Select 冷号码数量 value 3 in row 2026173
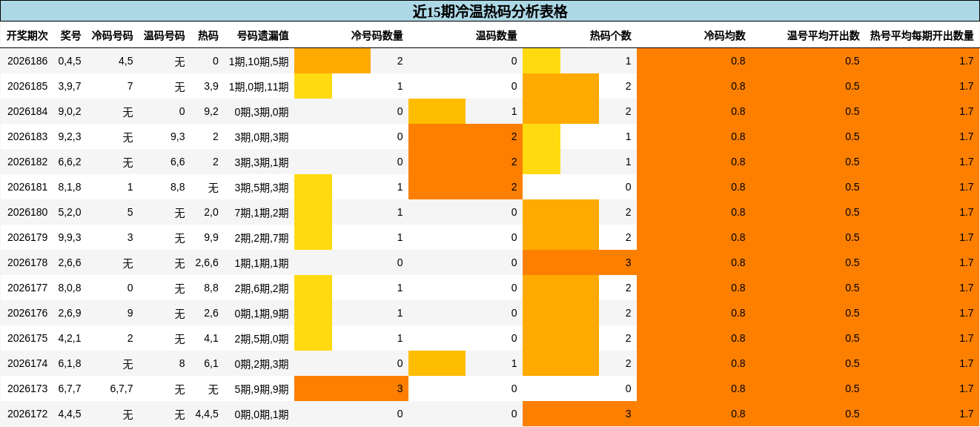 [x=400, y=388]
